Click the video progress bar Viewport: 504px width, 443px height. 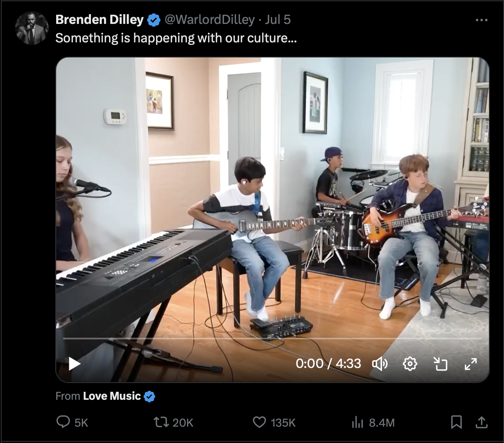[273, 338]
